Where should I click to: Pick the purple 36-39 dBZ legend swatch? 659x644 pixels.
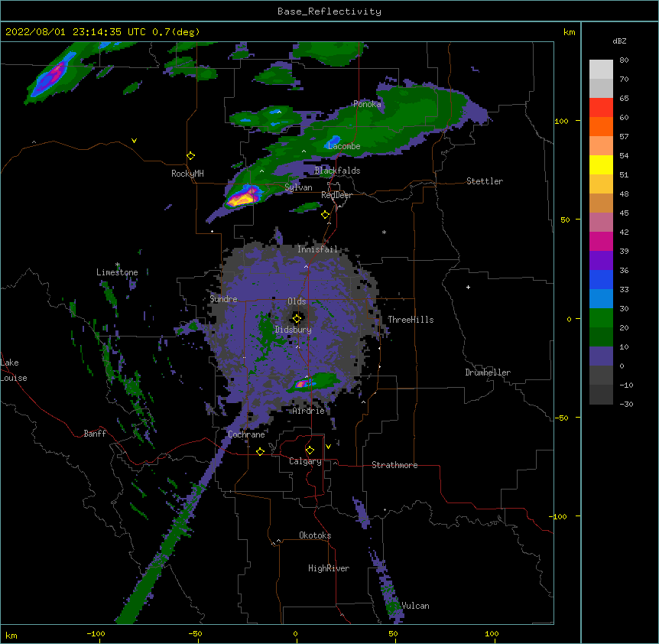[601, 260]
